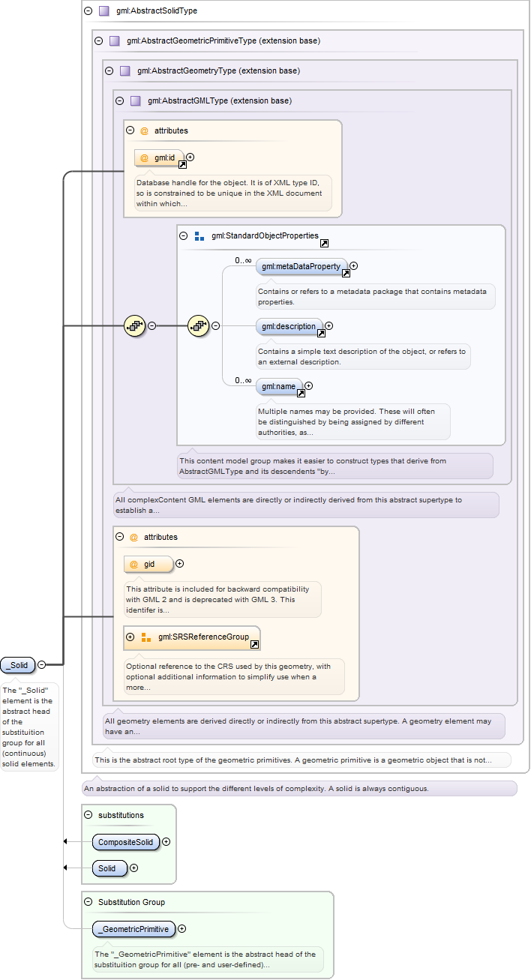Click the gml:AbstractGMLType title text

click(220, 100)
